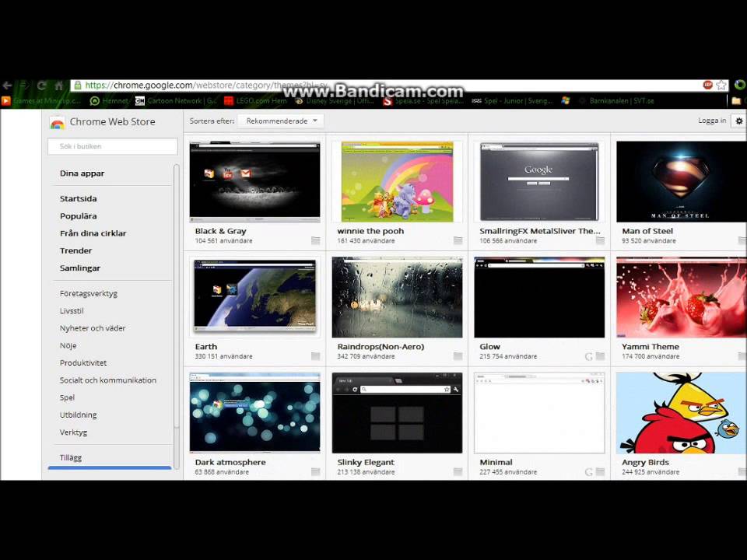Open the other bookmarks folder icon
The image size is (747, 560).
pos(736,100)
